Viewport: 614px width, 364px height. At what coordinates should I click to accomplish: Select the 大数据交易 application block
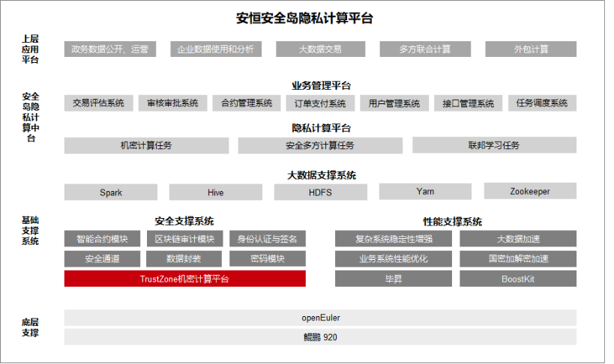pos(320,49)
